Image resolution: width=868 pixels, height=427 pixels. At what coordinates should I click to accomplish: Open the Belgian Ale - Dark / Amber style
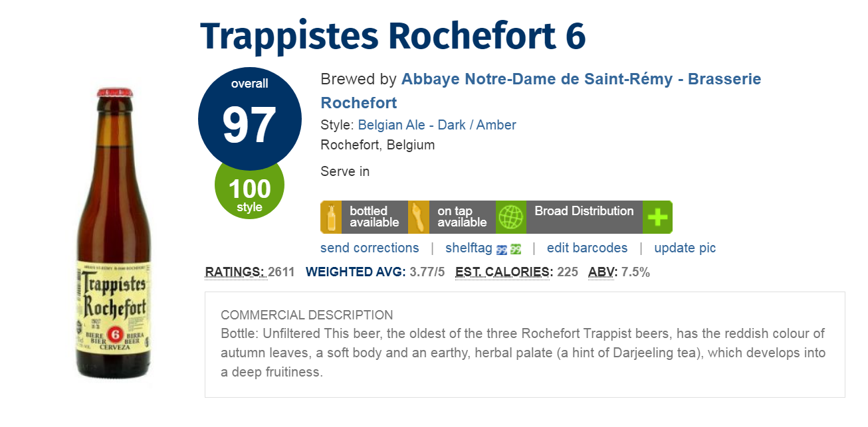pyautogui.click(x=437, y=125)
